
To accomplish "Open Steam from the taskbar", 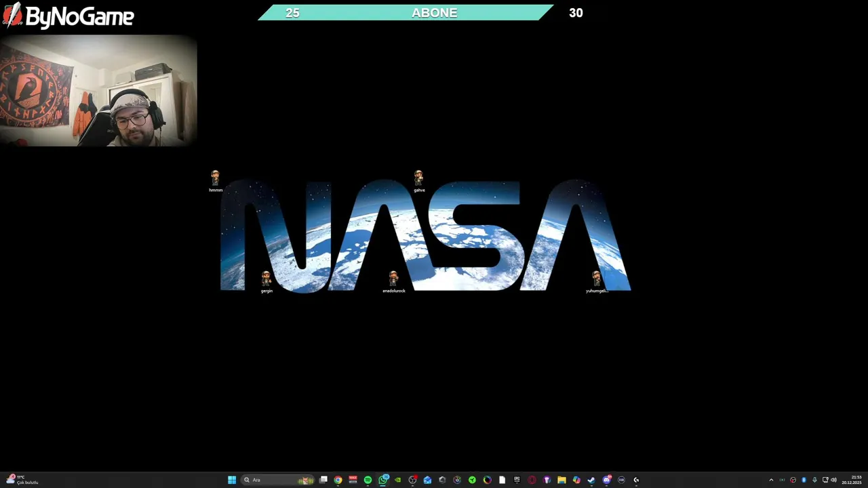I will pos(591,480).
